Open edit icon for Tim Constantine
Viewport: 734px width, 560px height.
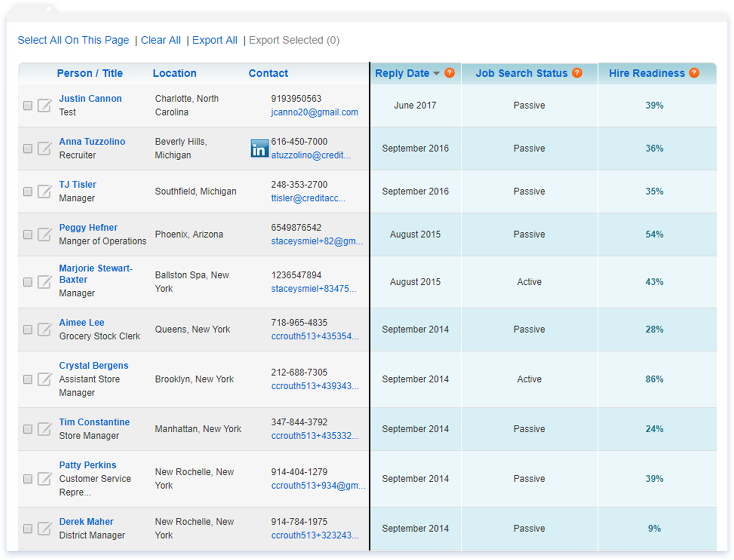[44, 429]
